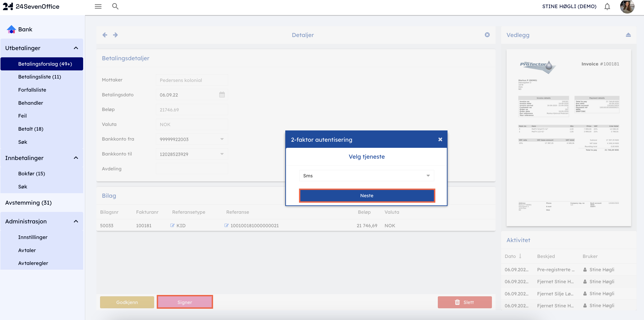This screenshot has width=644, height=320.
Task: Collapse the Innbetalinger section
Action: click(76, 158)
